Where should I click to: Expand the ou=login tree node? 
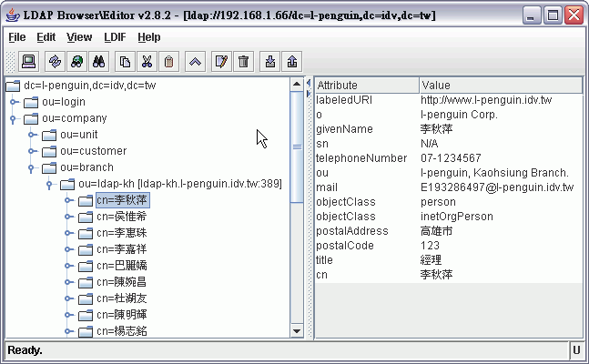tap(14, 102)
